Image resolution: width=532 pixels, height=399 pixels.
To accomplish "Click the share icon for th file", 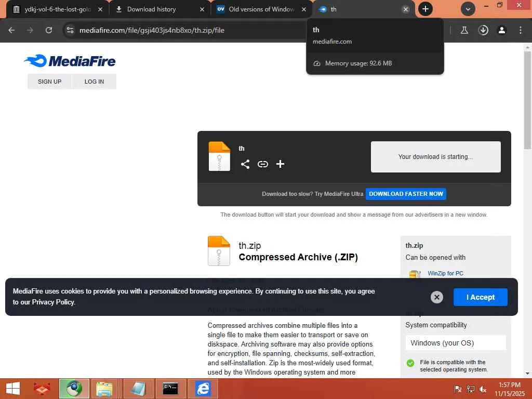I will tap(245, 164).
